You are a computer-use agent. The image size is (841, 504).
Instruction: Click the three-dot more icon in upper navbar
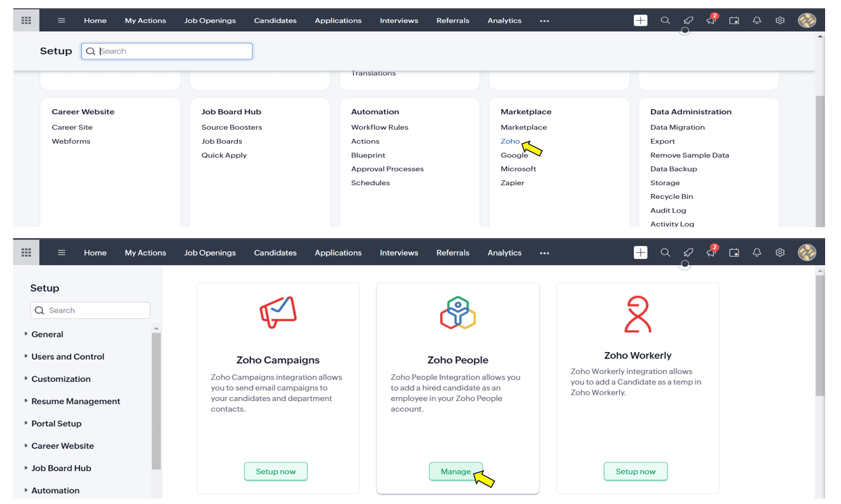(x=545, y=21)
